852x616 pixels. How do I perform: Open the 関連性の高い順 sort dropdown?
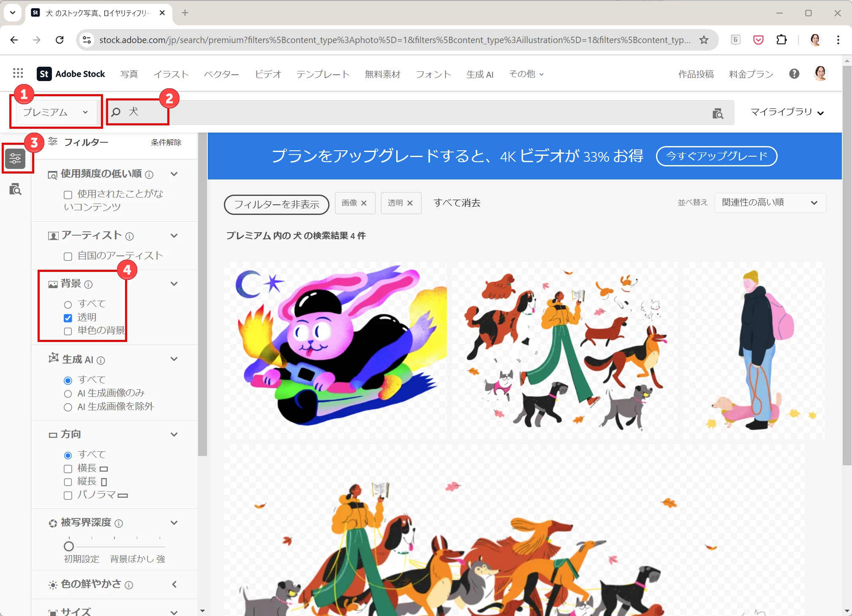point(770,203)
